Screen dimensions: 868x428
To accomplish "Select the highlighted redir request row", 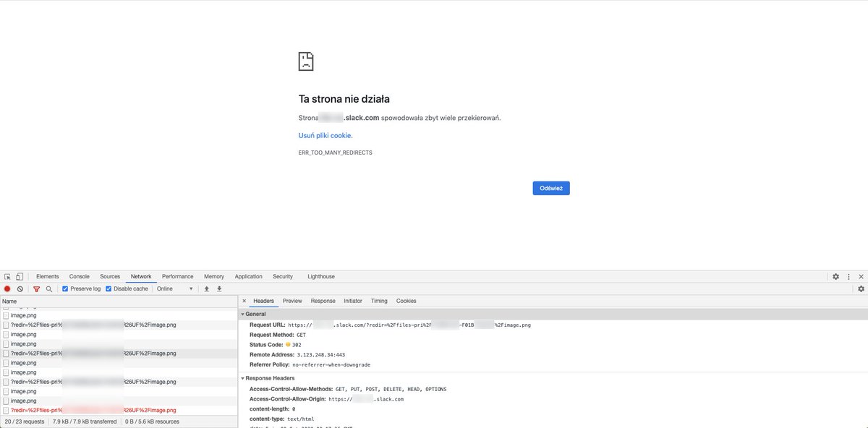I will coord(119,354).
